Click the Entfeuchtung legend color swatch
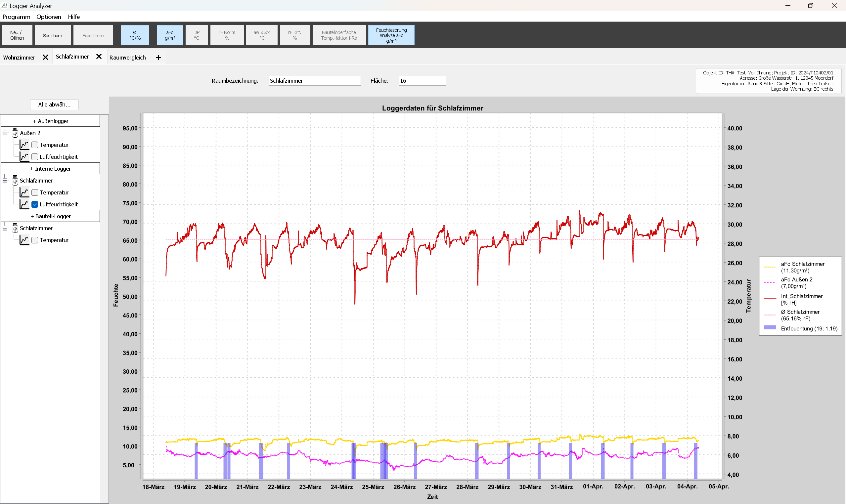 [x=770, y=328]
